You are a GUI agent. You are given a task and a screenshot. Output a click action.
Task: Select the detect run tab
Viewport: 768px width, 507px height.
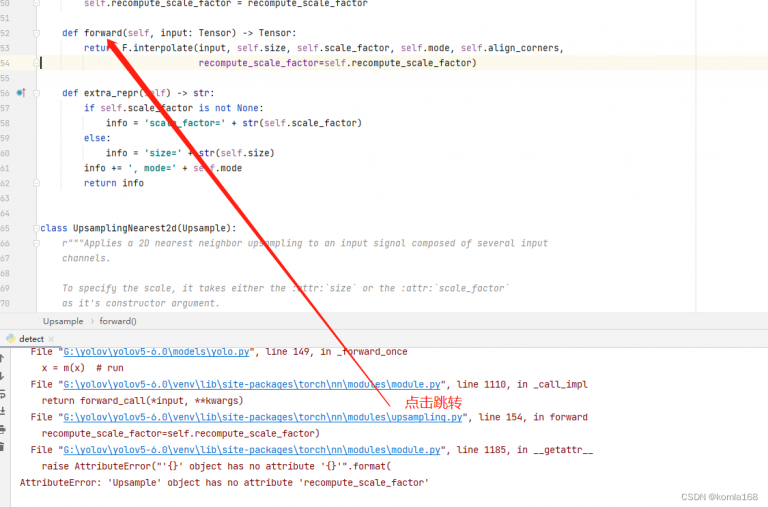pos(31,339)
